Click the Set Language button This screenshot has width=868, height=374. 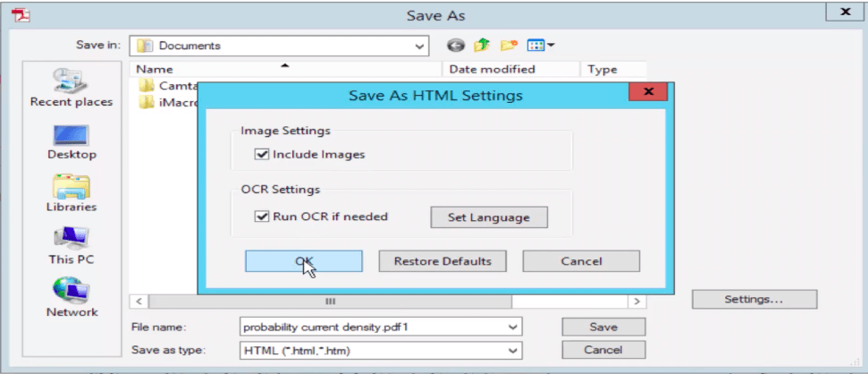point(489,217)
